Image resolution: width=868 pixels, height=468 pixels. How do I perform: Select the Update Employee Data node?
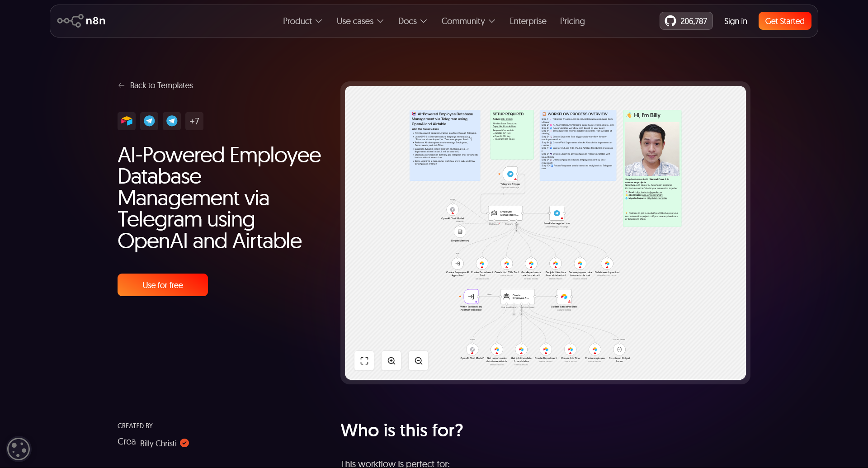coord(564,297)
